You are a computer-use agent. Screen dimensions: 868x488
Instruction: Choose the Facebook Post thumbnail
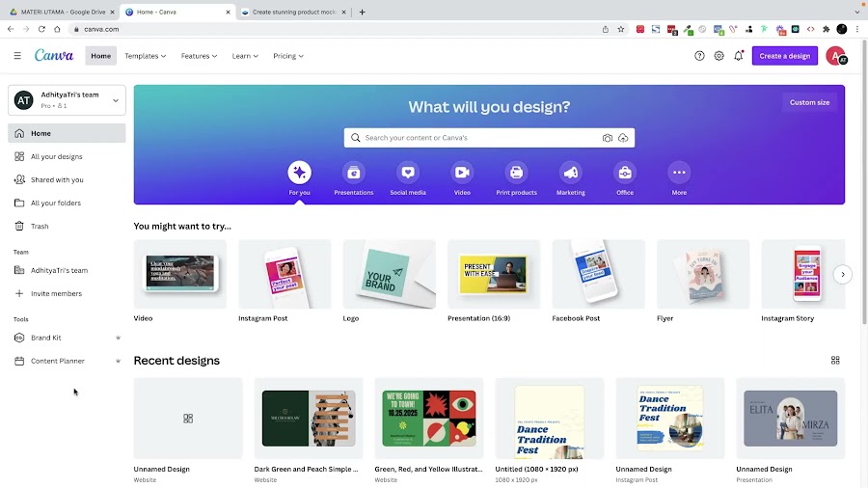pyautogui.click(x=598, y=275)
